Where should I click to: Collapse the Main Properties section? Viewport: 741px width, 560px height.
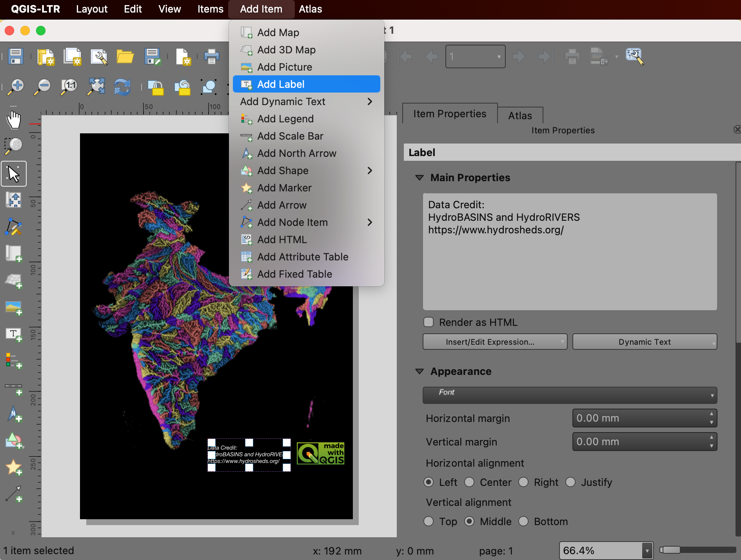point(419,178)
